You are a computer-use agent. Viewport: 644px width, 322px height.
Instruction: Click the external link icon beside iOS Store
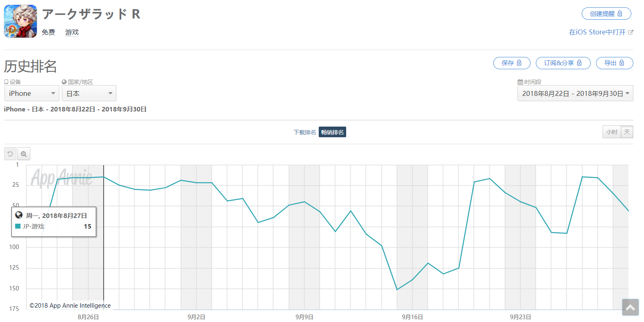pyautogui.click(x=631, y=32)
